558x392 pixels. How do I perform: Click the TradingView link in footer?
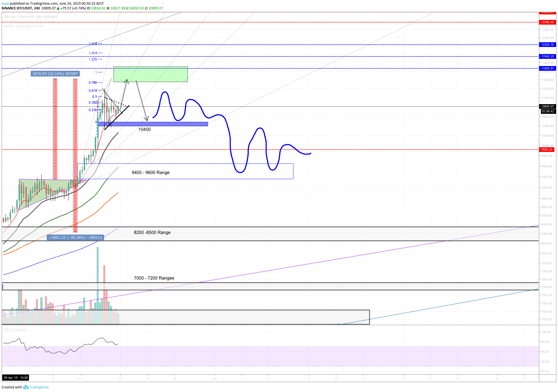(39, 387)
